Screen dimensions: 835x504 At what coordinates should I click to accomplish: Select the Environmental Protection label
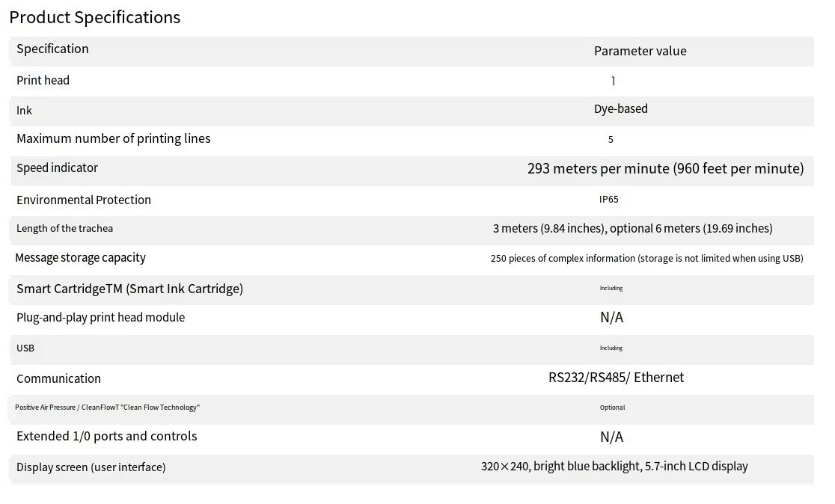(84, 200)
